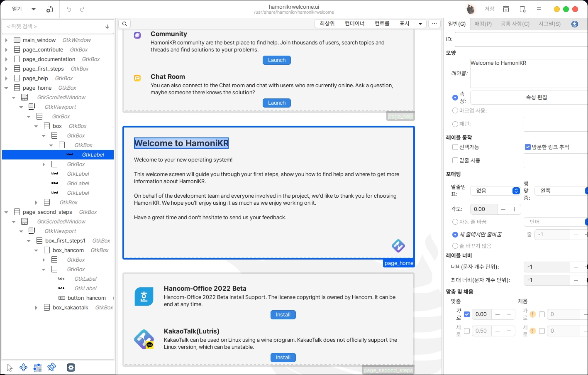Open the 시그널(S) tab

[x=549, y=24]
